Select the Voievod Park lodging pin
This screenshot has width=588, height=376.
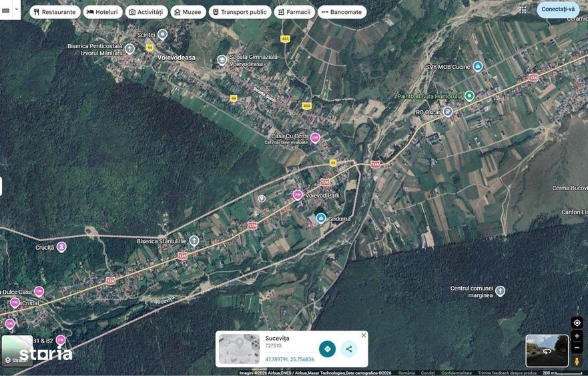tap(298, 195)
